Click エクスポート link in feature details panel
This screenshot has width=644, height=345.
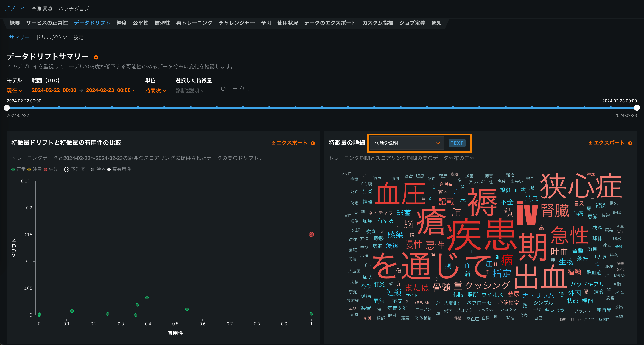tap(609, 143)
